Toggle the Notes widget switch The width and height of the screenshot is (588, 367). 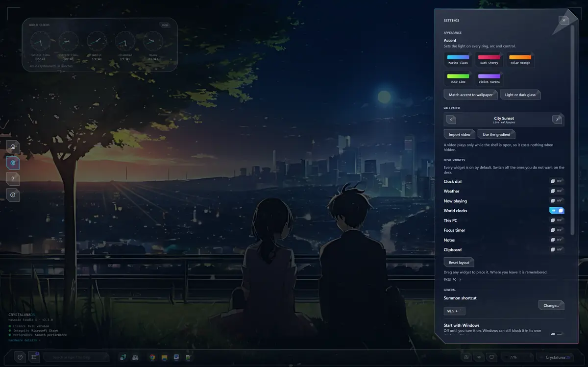click(557, 240)
